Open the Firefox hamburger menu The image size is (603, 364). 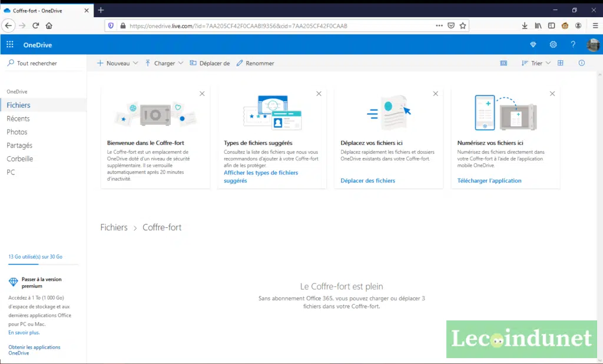(595, 26)
